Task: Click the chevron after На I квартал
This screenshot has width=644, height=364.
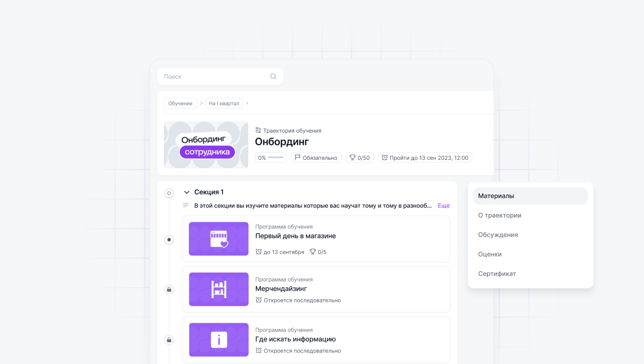Action: [247, 103]
